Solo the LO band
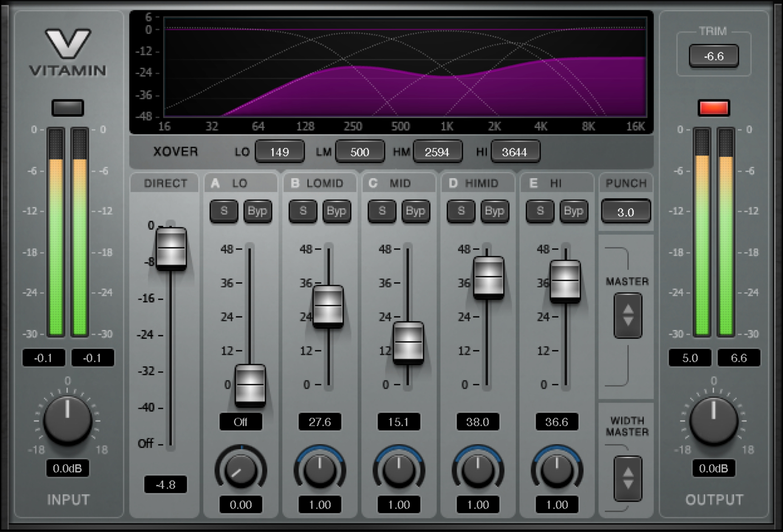Screen dimensions: 783x532 224,211
